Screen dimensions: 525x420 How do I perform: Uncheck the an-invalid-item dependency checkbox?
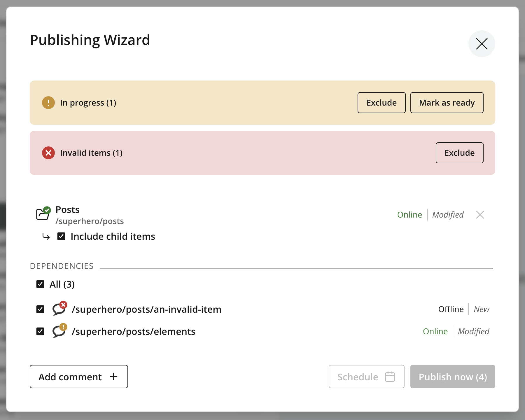click(x=40, y=309)
